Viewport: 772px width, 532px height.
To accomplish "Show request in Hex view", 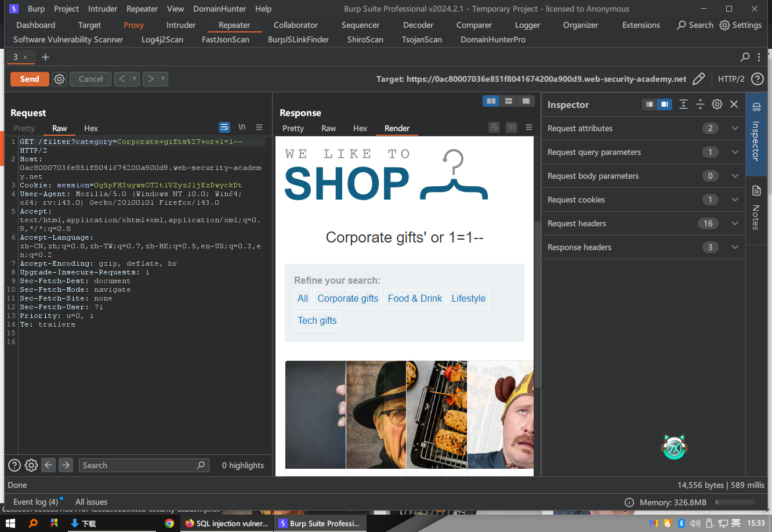I will [x=91, y=128].
